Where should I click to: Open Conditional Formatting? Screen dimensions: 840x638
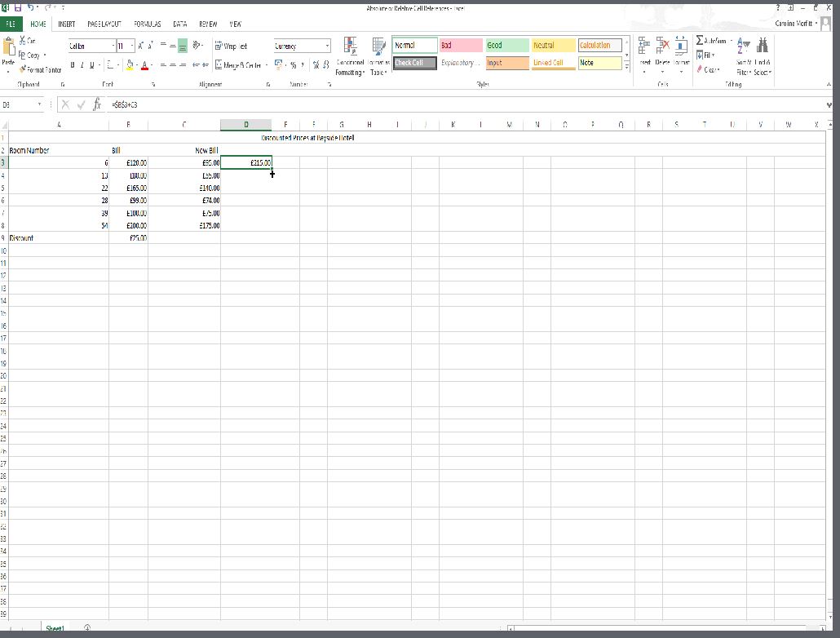point(350,57)
